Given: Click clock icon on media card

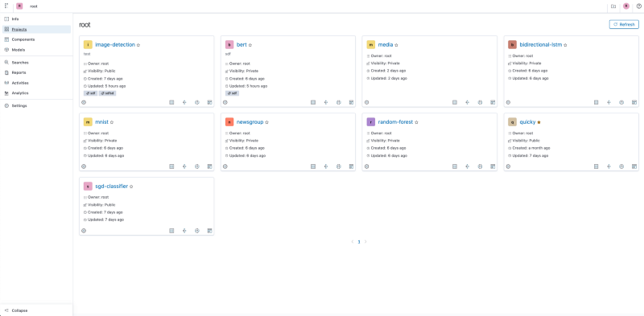Looking at the screenshot, I should click(x=480, y=102).
